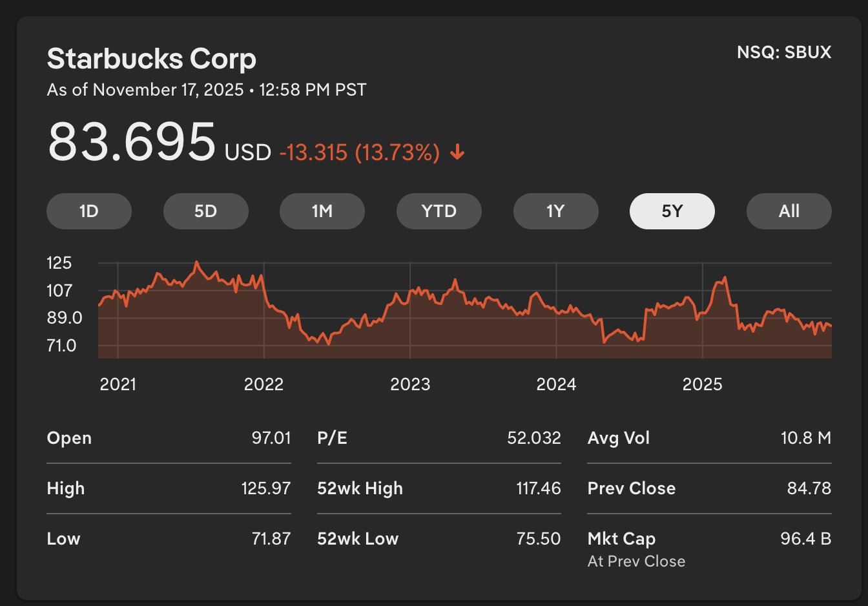Switch chart to 5D range
868x606 pixels.
coord(205,211)
